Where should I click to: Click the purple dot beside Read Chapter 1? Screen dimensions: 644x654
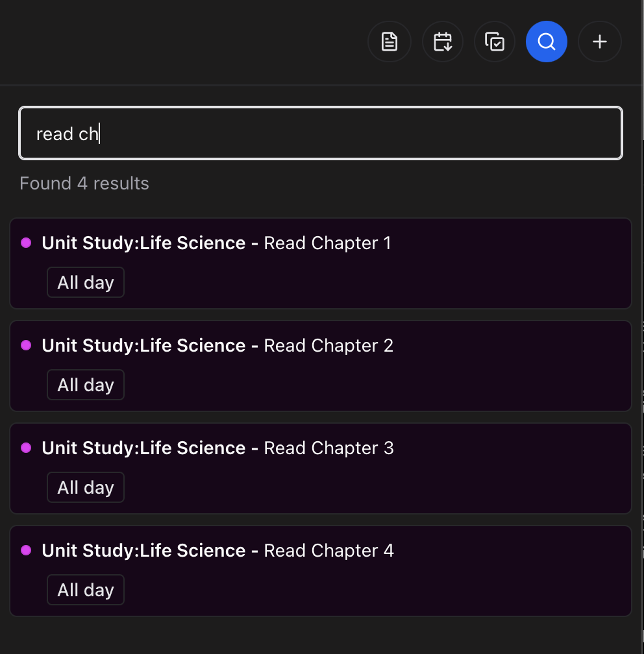click(x=26, y=243)
